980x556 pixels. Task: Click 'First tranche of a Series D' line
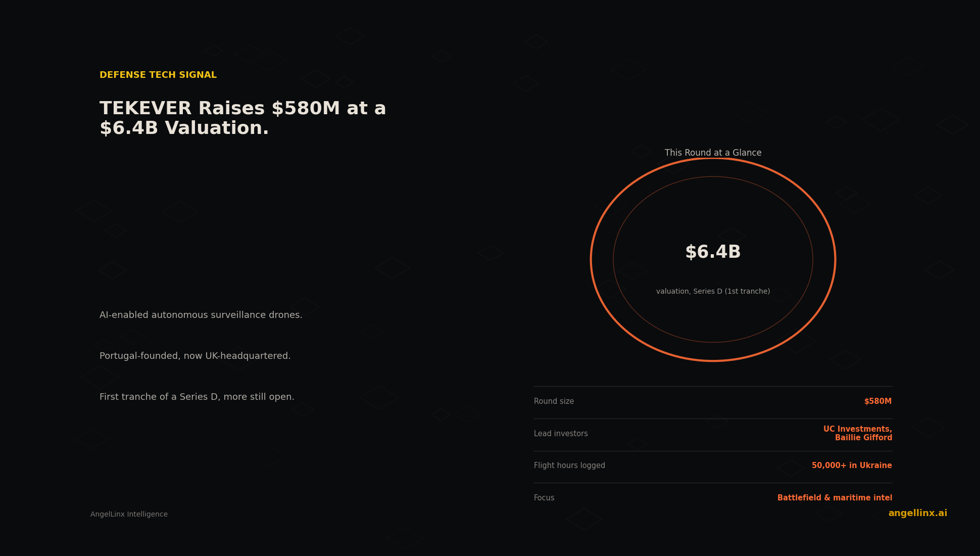point(197,397)
